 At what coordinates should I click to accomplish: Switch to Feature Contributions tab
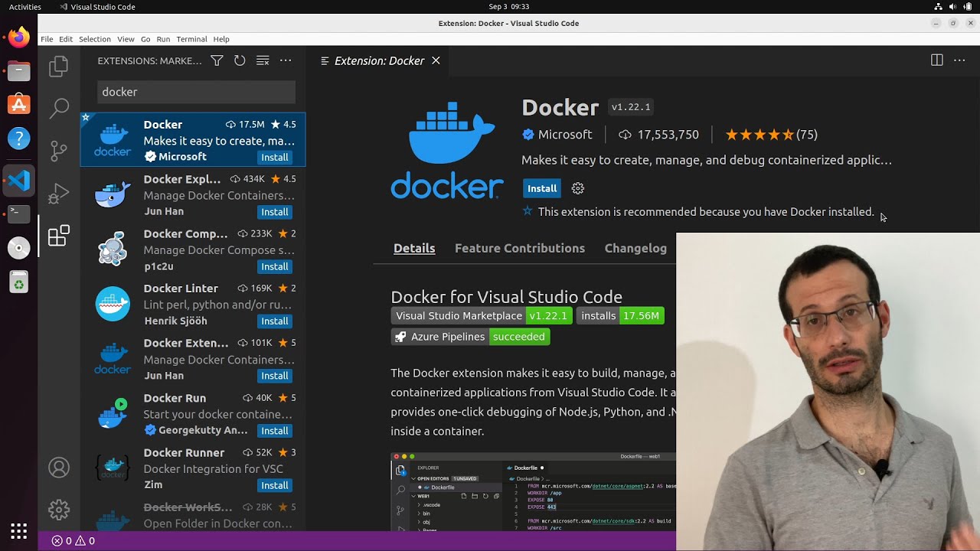tap(519, 248)
